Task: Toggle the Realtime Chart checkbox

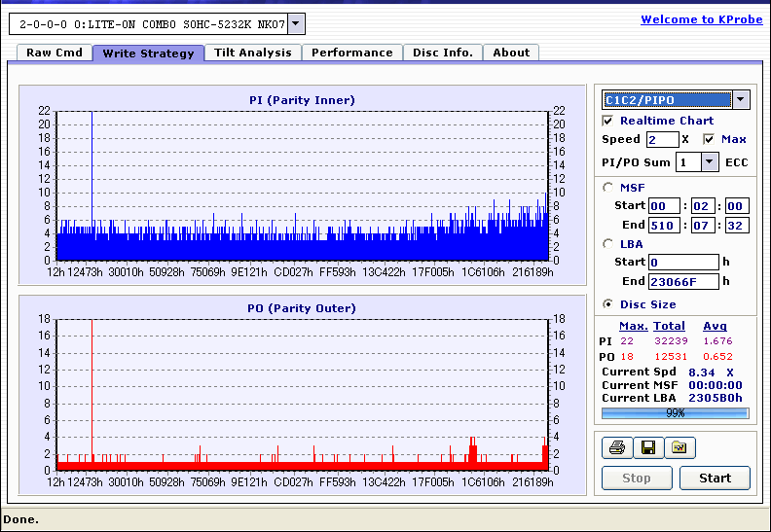Action: coord(608,121)
